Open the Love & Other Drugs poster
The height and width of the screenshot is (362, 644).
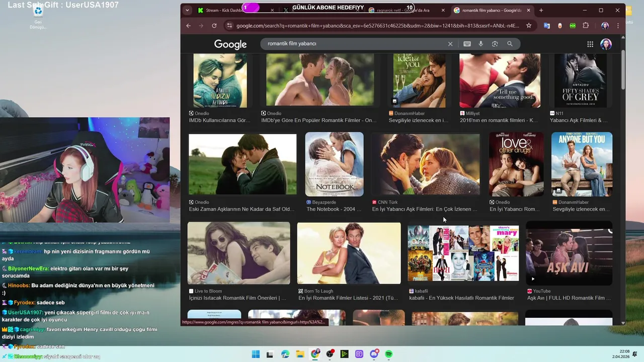click(517, 164)
